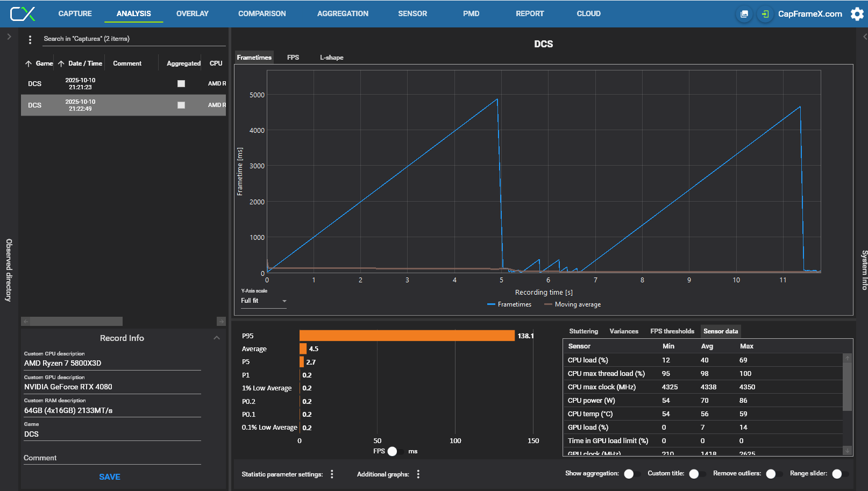Image resolution: width=868 pixels, height=491 pixels.
Task: Click the GPU load (%) sensor row
Action: (x=703, y=427)
